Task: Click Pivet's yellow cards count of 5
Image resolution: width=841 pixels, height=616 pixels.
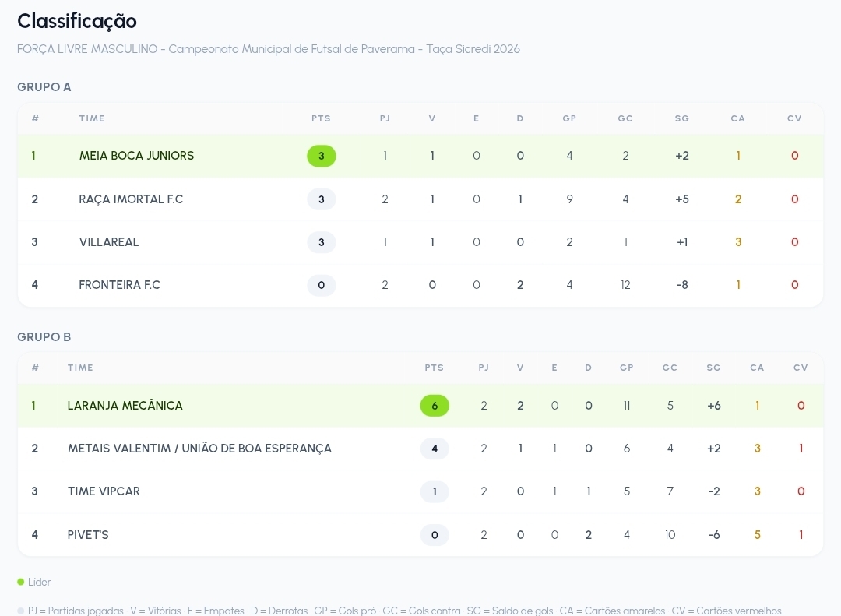Action: (758, 534)
